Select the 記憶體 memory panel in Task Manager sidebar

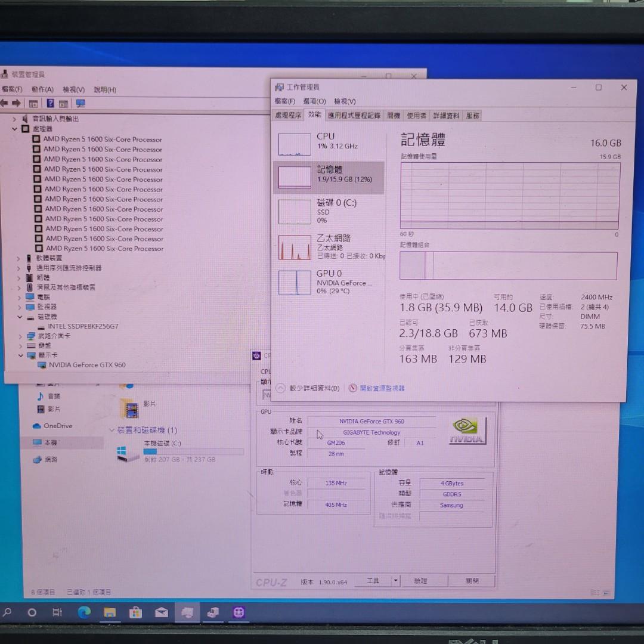point(329,178)
